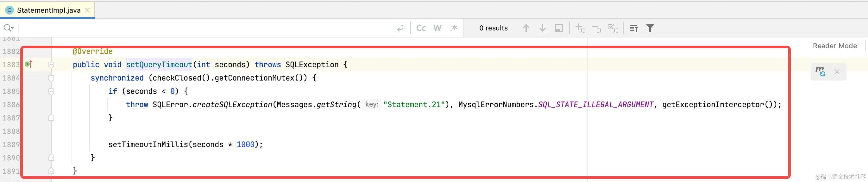Image resolution: width=868 pixels, height=182 pixels.
Task: Go to previous search occurrence arrow
Action: click(526, 28)
